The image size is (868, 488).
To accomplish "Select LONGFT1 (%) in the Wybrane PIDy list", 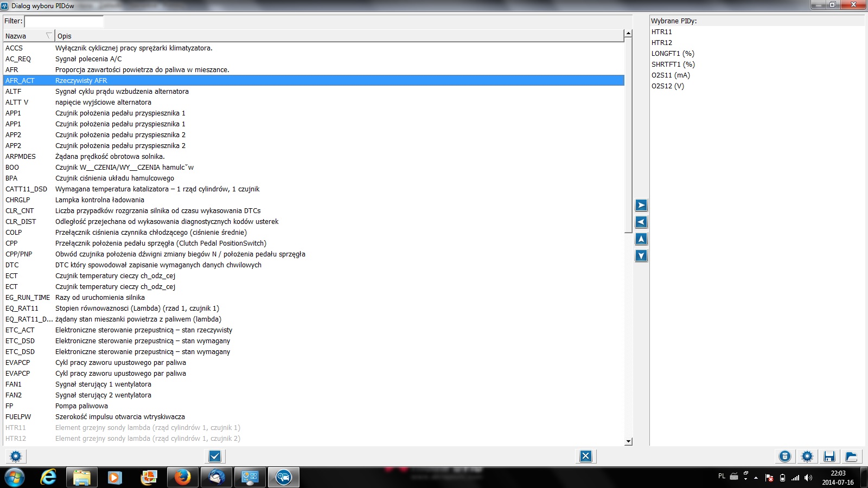I will [x=673, y=54].
